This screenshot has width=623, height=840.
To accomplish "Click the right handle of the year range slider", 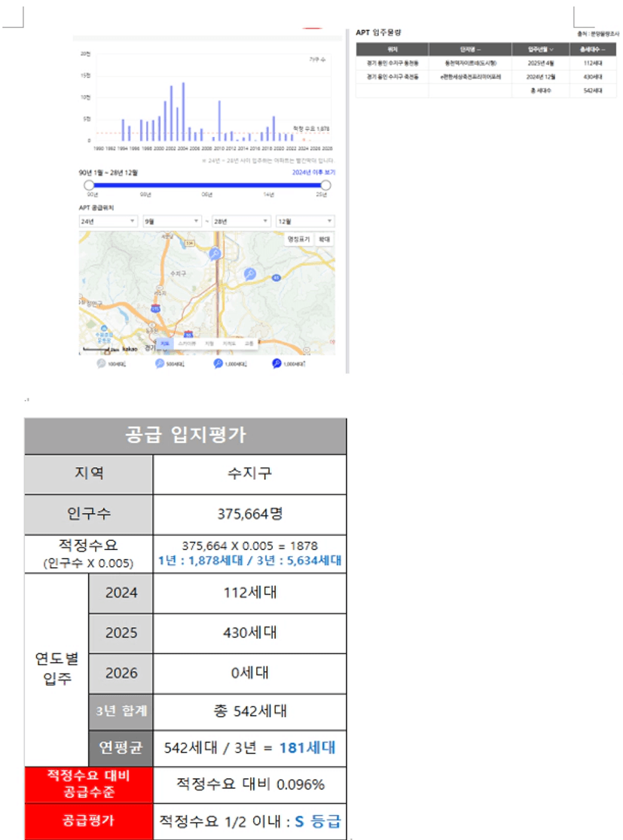I will coord(325,185).
